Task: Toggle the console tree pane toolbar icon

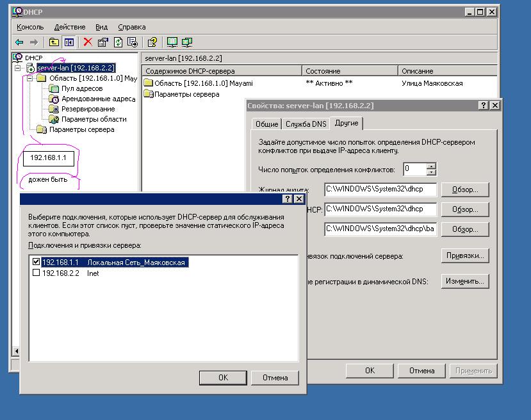Action: click(69, 42)
